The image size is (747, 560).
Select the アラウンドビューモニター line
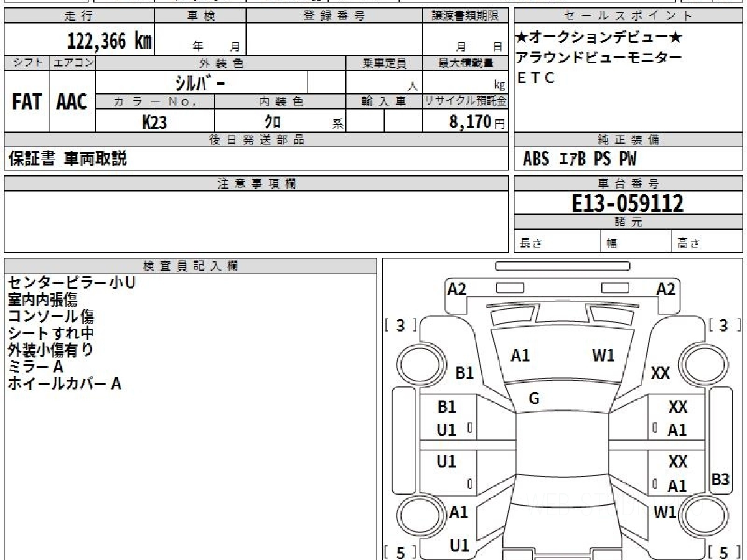pos(599,57)
